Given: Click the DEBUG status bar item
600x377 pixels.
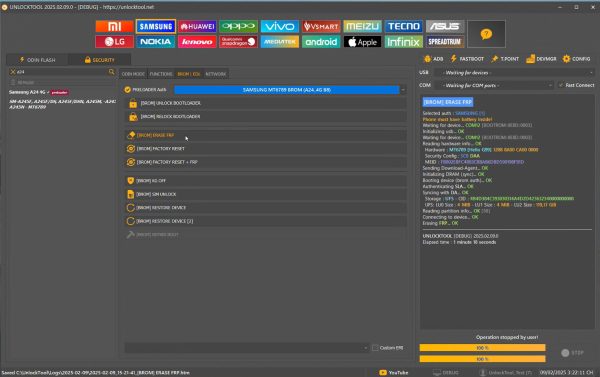Looking at the screenshot, I should pyautogui.click(x=446, y=373).
